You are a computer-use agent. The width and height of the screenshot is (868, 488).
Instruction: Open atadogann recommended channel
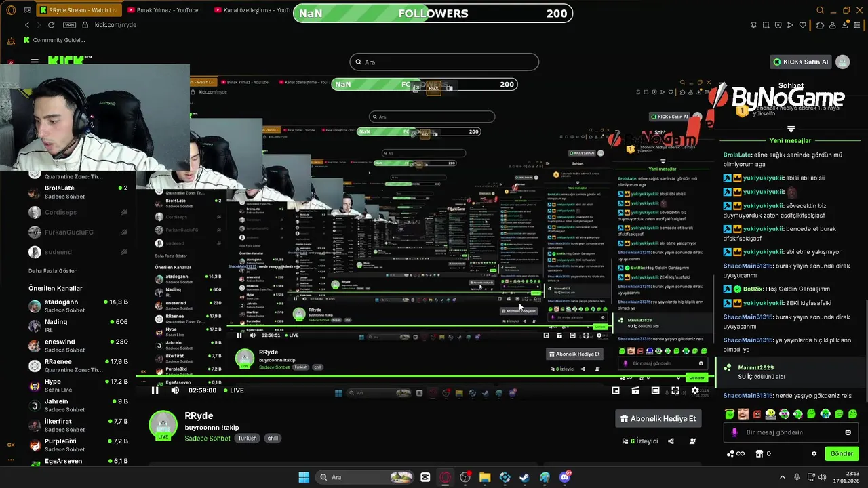coord(78,306)
